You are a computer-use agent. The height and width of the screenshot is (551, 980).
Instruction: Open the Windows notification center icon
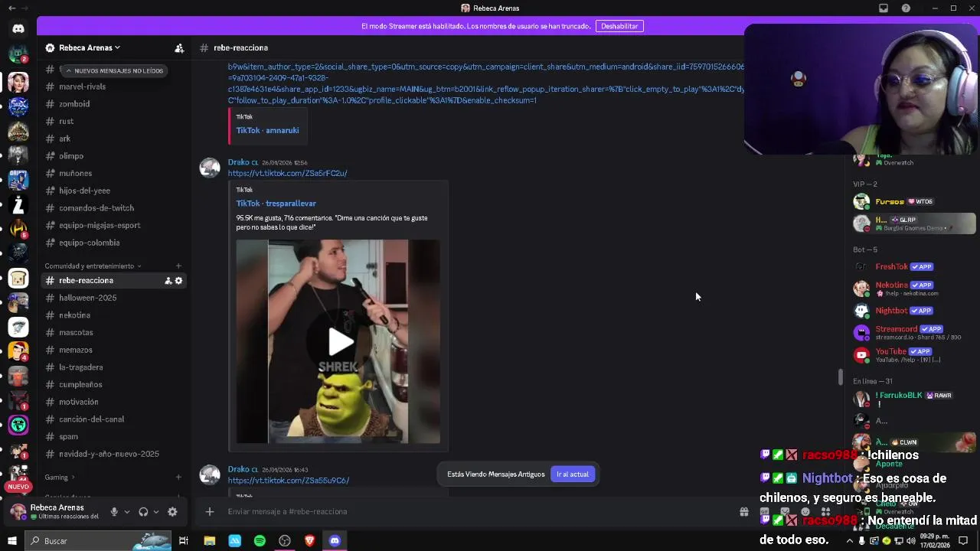click(963, 541)
